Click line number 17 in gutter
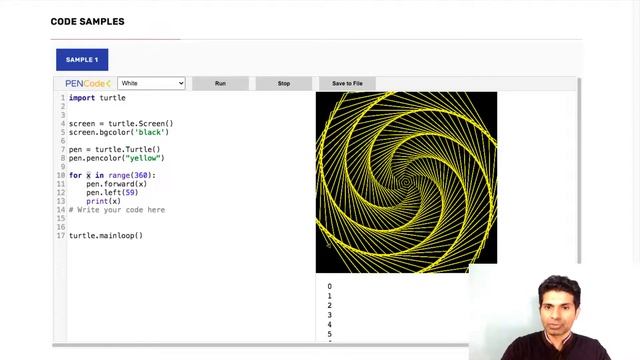The image size is (640, 360). coord(61,236)
